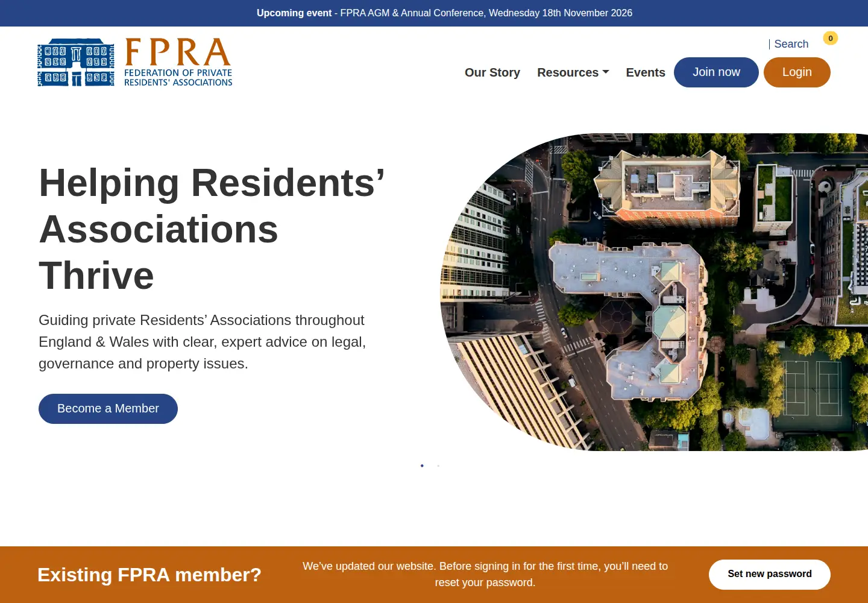
Task: Click the Upcoming event announcement banner
Action: click(444, 13)
